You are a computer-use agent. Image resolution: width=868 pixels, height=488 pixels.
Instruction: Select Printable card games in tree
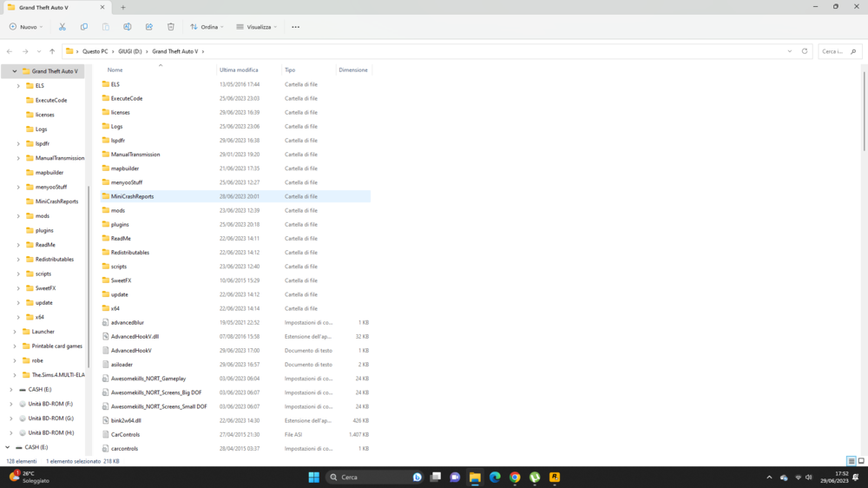click(57, 346)
